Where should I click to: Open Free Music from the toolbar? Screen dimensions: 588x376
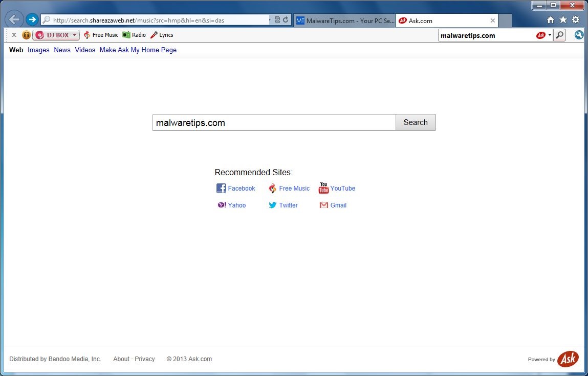100,35
